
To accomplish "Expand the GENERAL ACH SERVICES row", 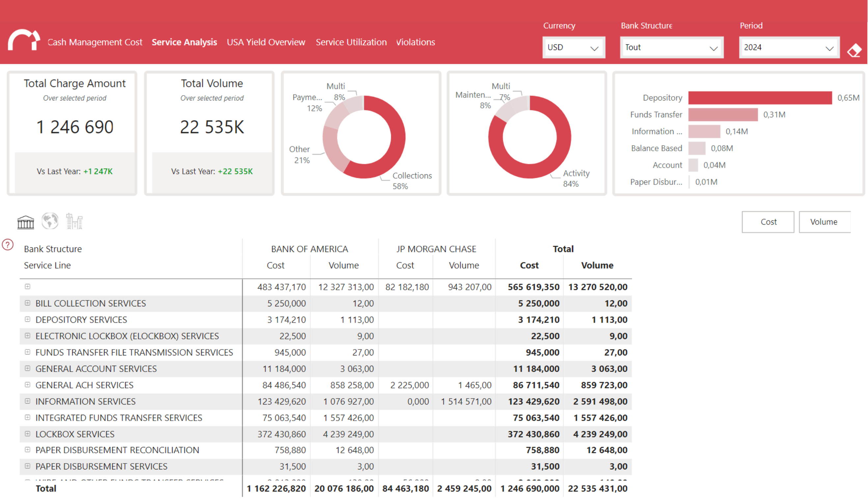I will click(28, 385).
